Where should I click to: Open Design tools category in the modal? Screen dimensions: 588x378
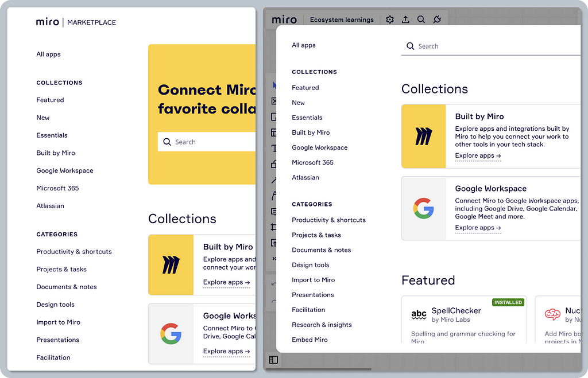click(311, 265)
